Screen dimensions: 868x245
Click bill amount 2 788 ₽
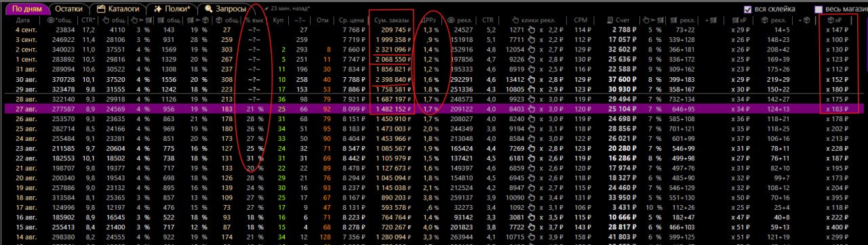(x=624, y=30)
